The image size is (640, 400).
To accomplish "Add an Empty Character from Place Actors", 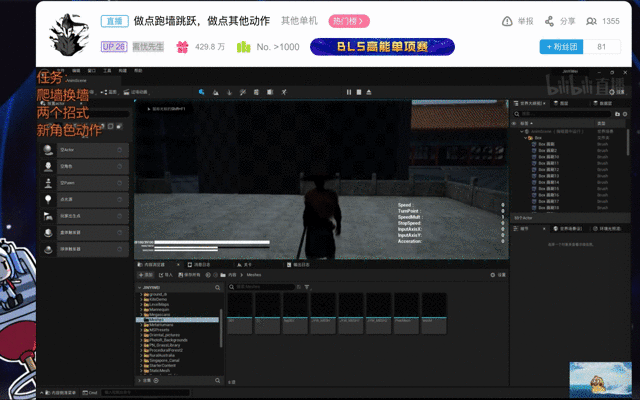I will tap(85, 167).
